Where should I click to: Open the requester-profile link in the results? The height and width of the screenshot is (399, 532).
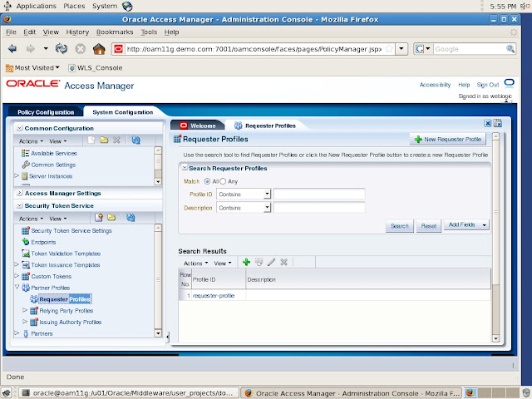pos(214,296)
